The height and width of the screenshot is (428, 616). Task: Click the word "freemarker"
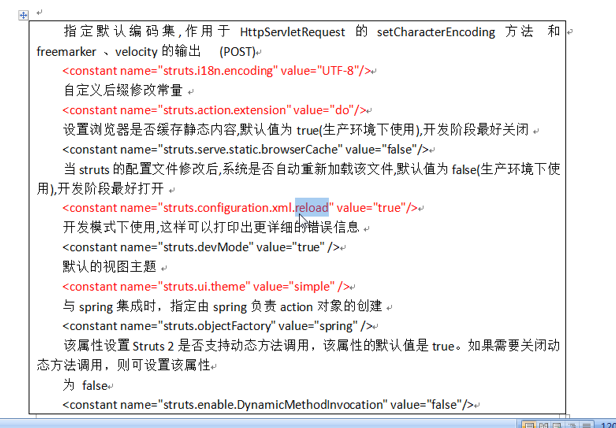(66, 51)
